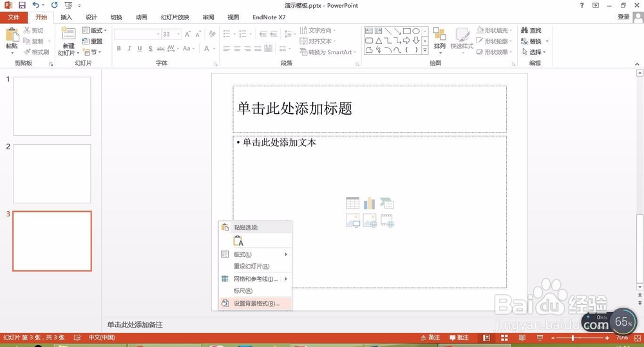Image resolution: width=644 pixels, height=347 pixels.
Task: Select the Format Painter brush
Action: (37, 52)
